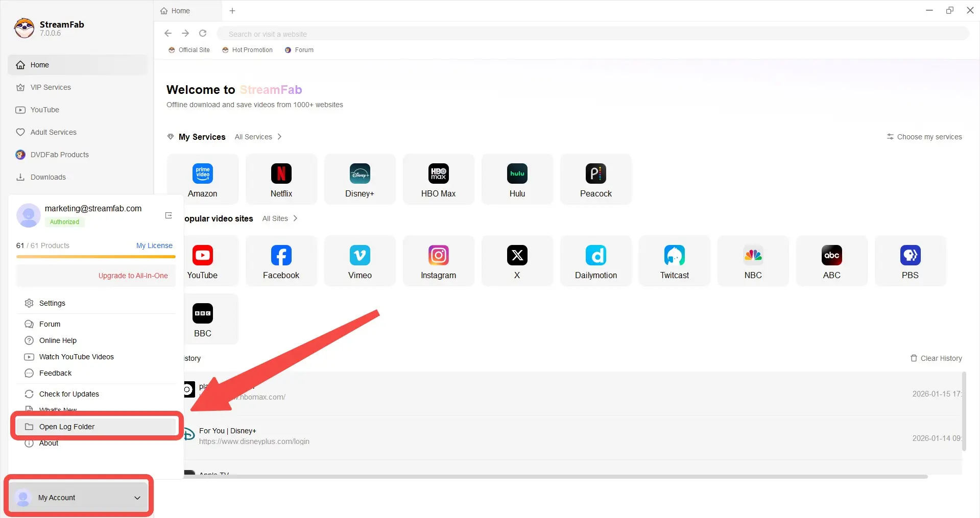
Task: Go back with the browser back arrow
Action: pyautogui.click(x=168, y=33)
